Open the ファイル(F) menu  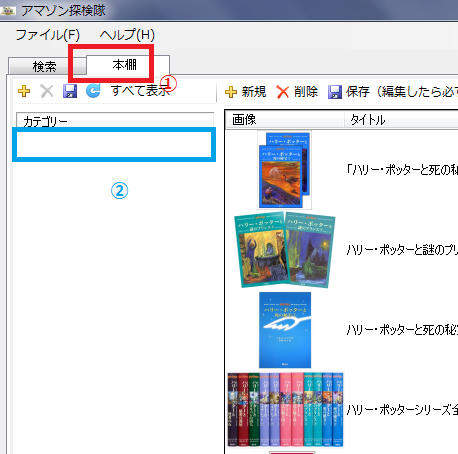48,35
